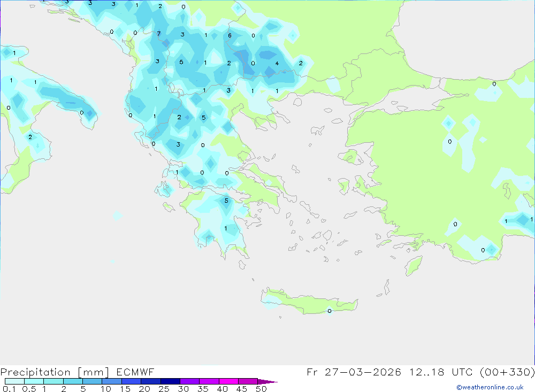Image resolution: width=535 pixels, height=392 pixels.
Task: Click the '7' precipitation value on the map
Action: 159,34
